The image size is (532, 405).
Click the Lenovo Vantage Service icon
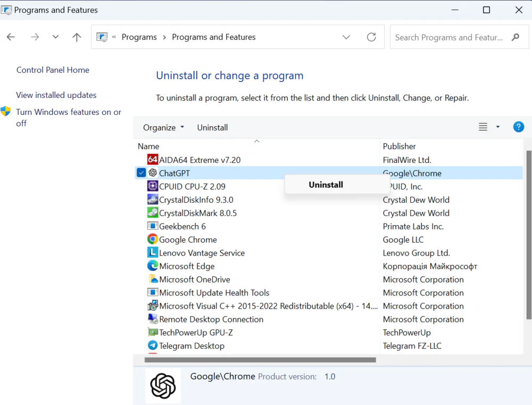[x=153, y=252]
